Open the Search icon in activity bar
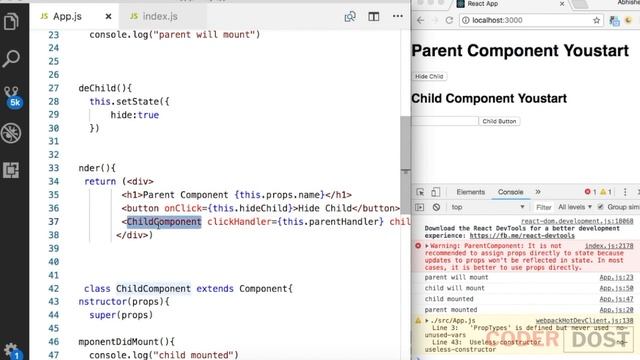The image size is (640, 360). tap(11, 58)
